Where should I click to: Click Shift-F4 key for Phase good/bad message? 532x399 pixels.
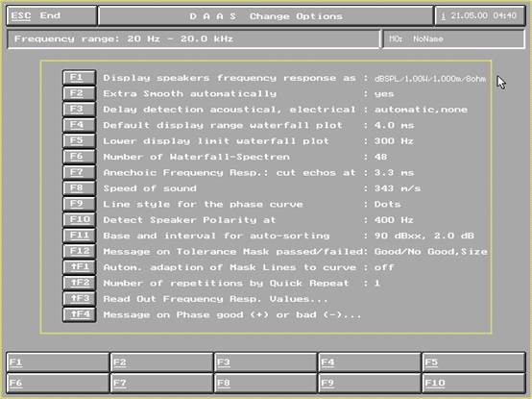pos(79,314)
